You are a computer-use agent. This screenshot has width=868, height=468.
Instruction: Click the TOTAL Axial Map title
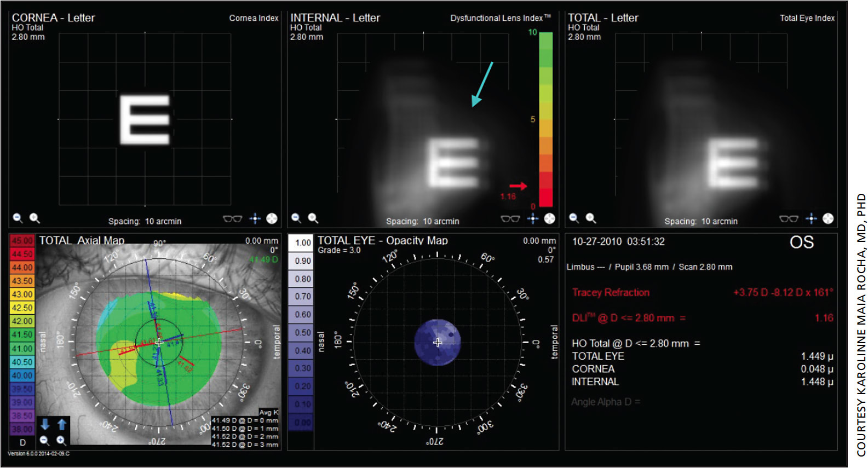click(x=82, y=240)
